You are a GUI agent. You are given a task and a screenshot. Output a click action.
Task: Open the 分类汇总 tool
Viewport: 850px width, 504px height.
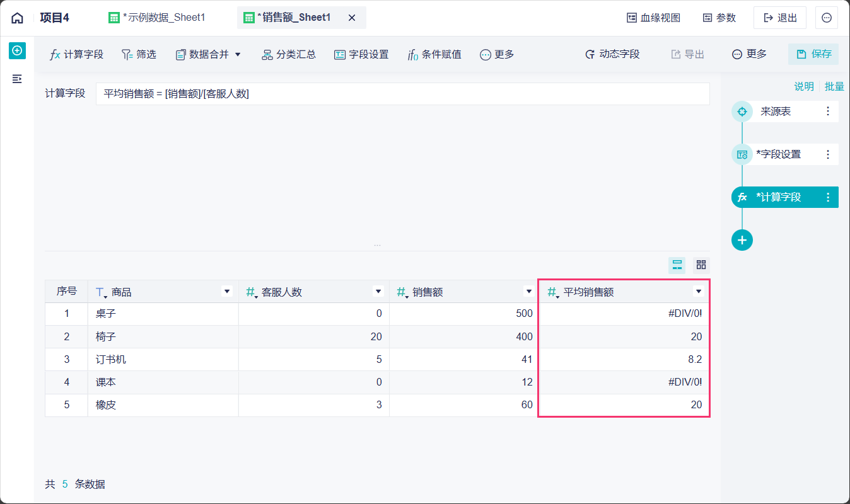289,54
